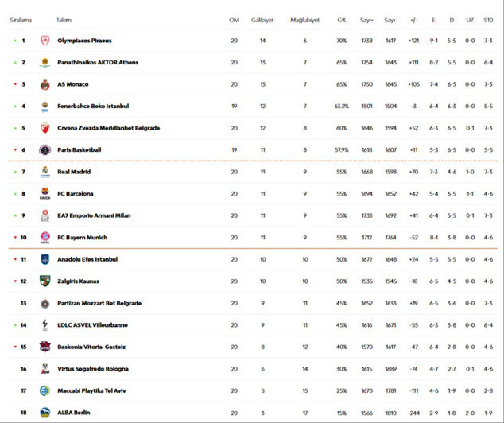Click the Olympiacos Piraeus team logo
504x423 pixels.
pos(45,41)
